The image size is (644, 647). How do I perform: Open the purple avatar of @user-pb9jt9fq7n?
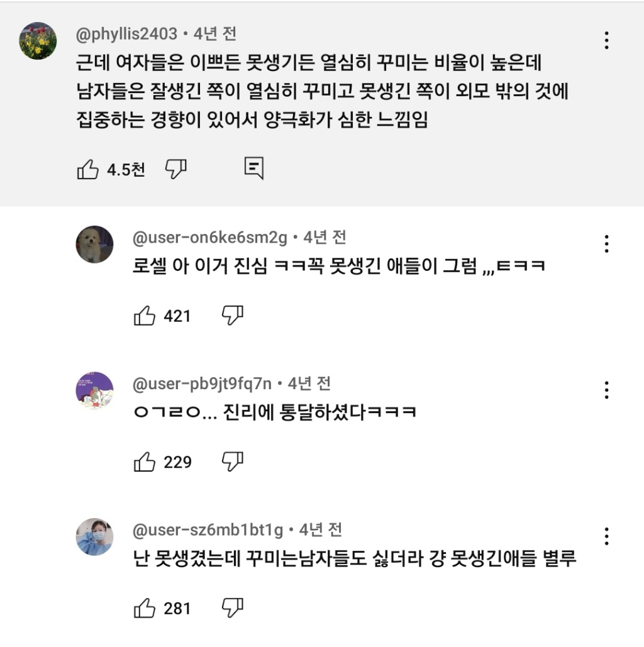(94, 390)
